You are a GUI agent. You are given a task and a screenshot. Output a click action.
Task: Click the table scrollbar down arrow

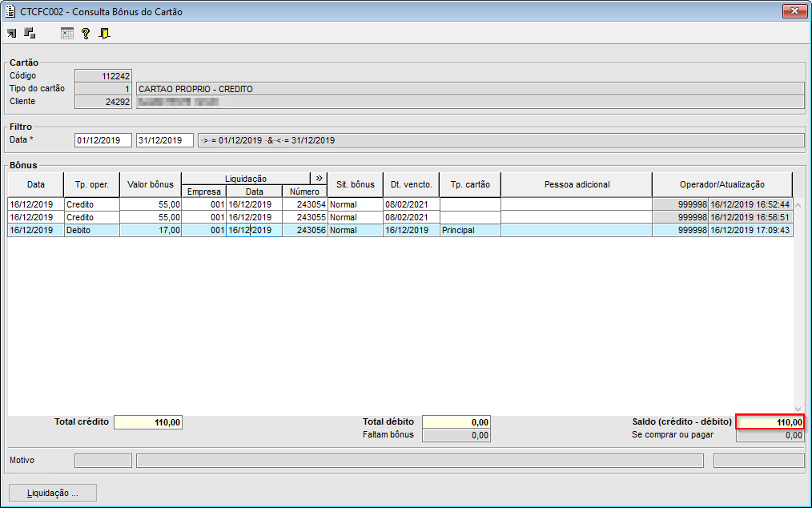798,409
